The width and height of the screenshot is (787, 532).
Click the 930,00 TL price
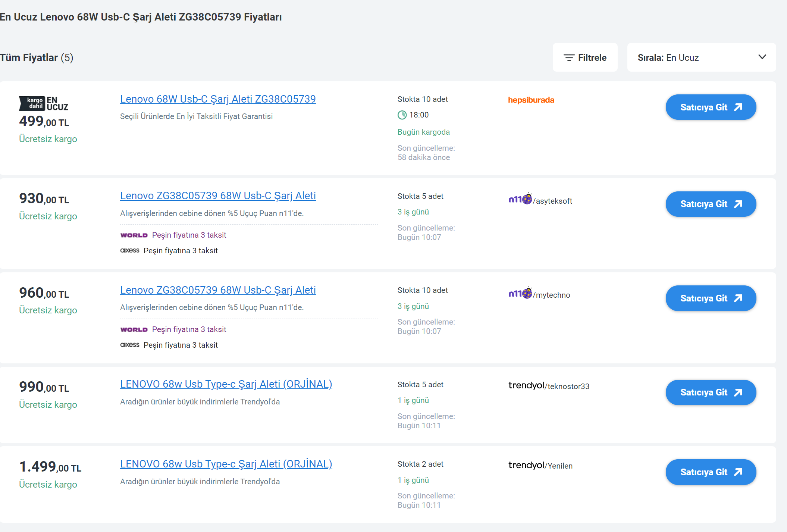44,198
